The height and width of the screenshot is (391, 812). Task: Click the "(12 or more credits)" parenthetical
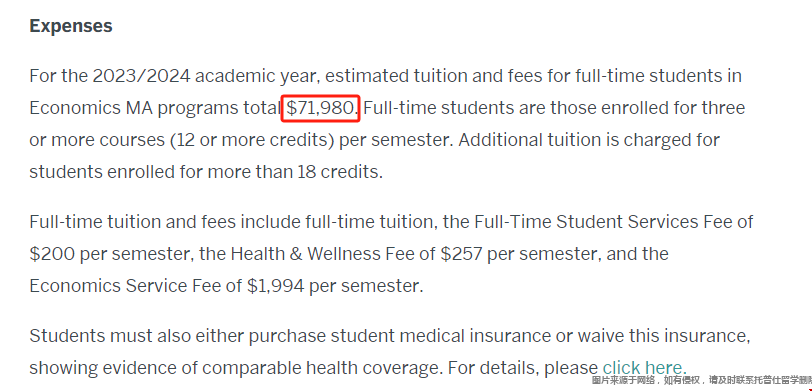252,140
